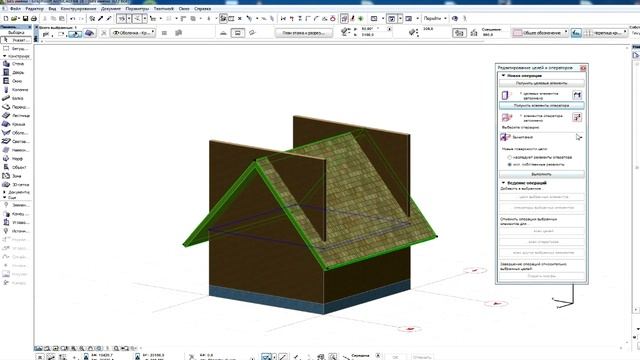This screenshot has width=640, height=360.
Task: Open the Вид menu
Action: point(52,9)
